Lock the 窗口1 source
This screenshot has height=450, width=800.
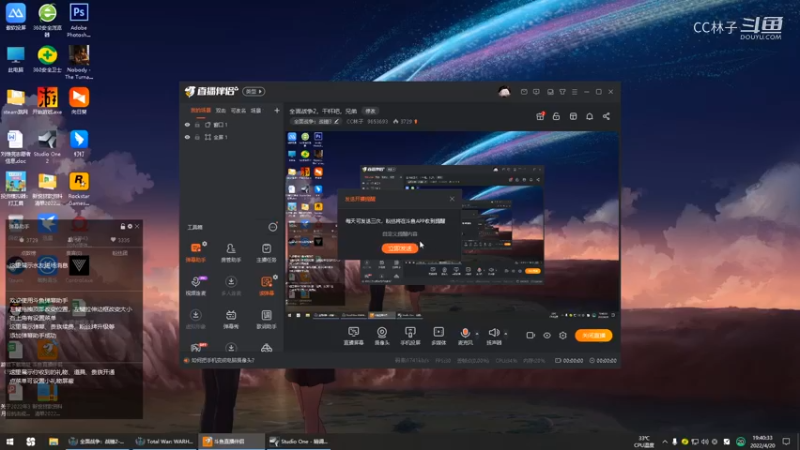coord(197,124)
